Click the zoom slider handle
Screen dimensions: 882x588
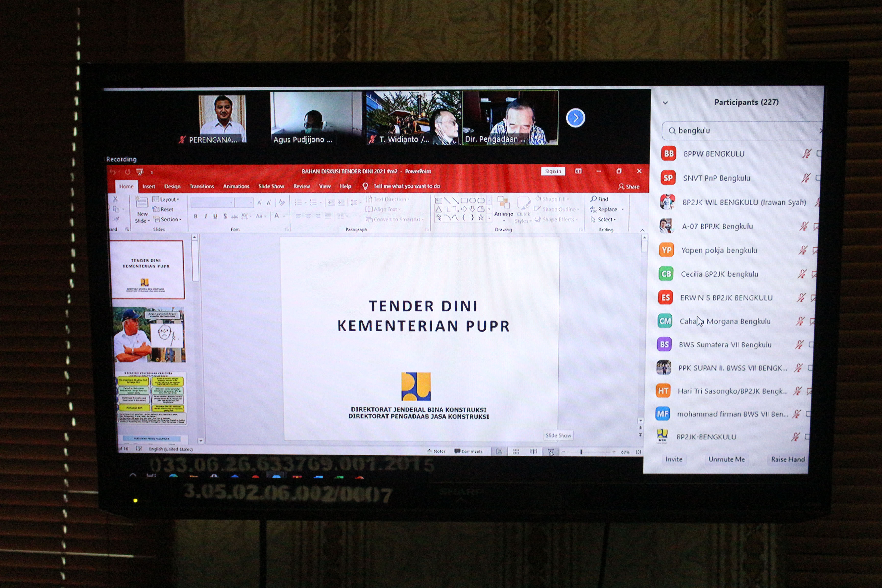pos(581,452)
